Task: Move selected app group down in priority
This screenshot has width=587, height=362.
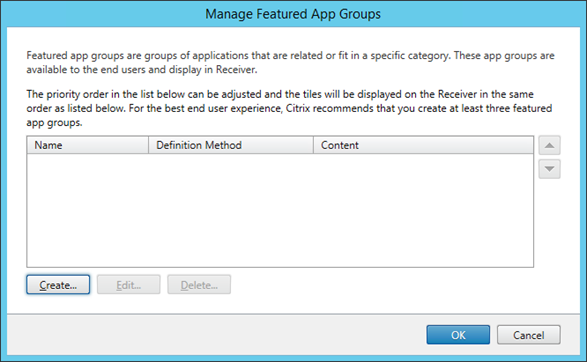Action: click(x=549, y=169)
